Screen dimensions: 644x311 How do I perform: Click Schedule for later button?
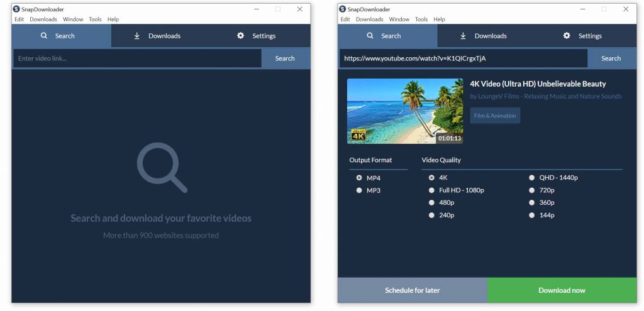[413, 290]
